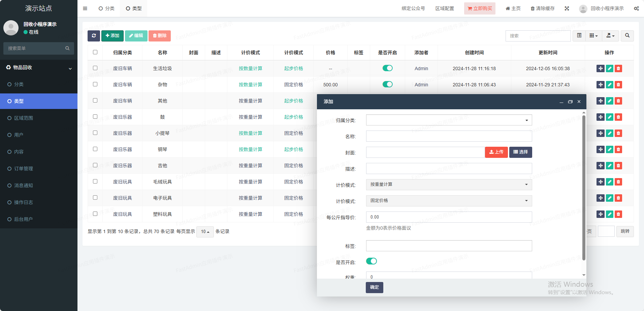Click the sidebar hamburger menu icon
This screenshot has width=644, height=311.
tap(85, 8)
